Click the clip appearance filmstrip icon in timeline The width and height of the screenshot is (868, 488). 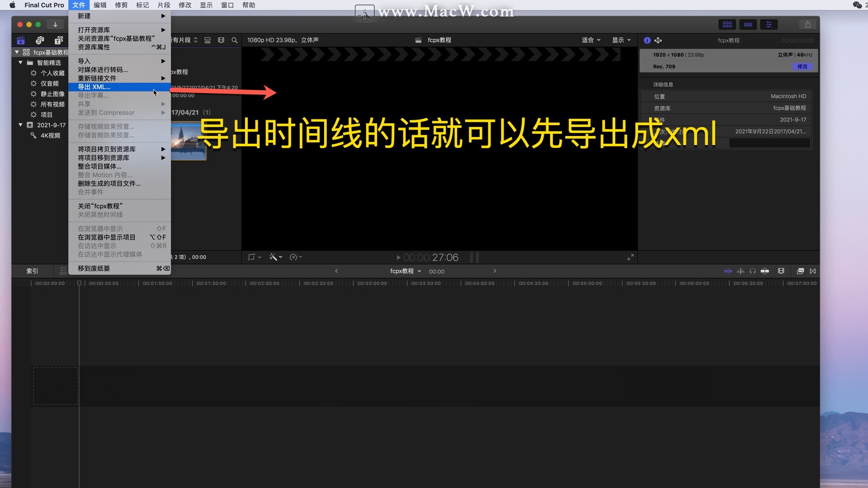coord(781,271)
